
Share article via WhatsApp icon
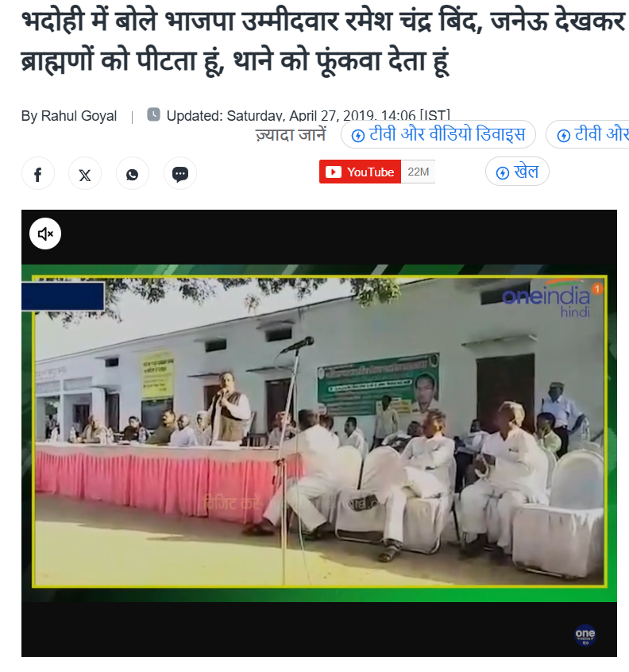click(x=133, y=174)
